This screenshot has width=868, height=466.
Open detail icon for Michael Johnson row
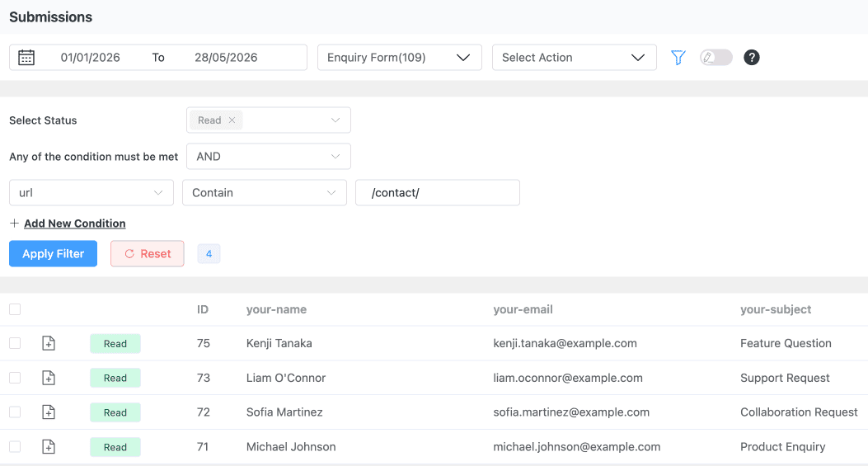49,446
